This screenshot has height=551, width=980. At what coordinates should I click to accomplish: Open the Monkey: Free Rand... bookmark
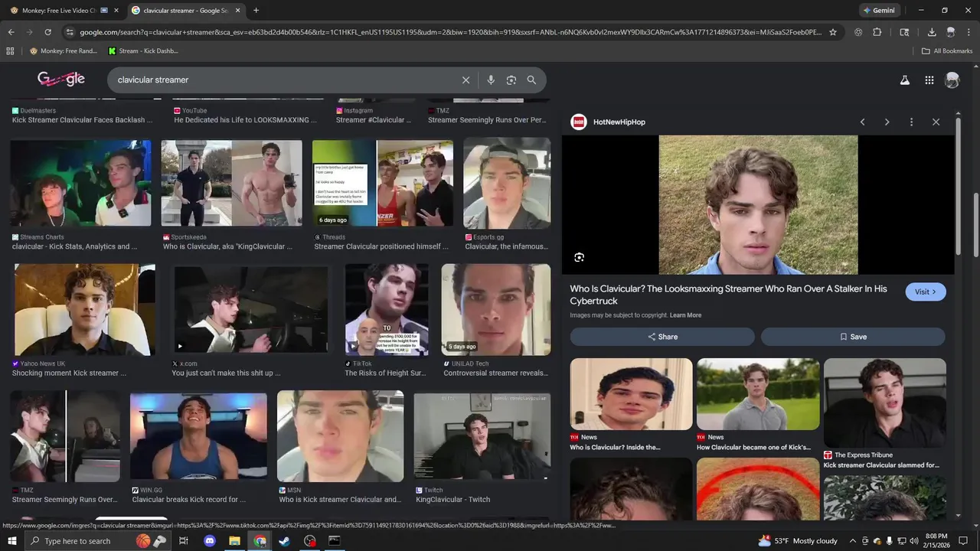(64, 51)
